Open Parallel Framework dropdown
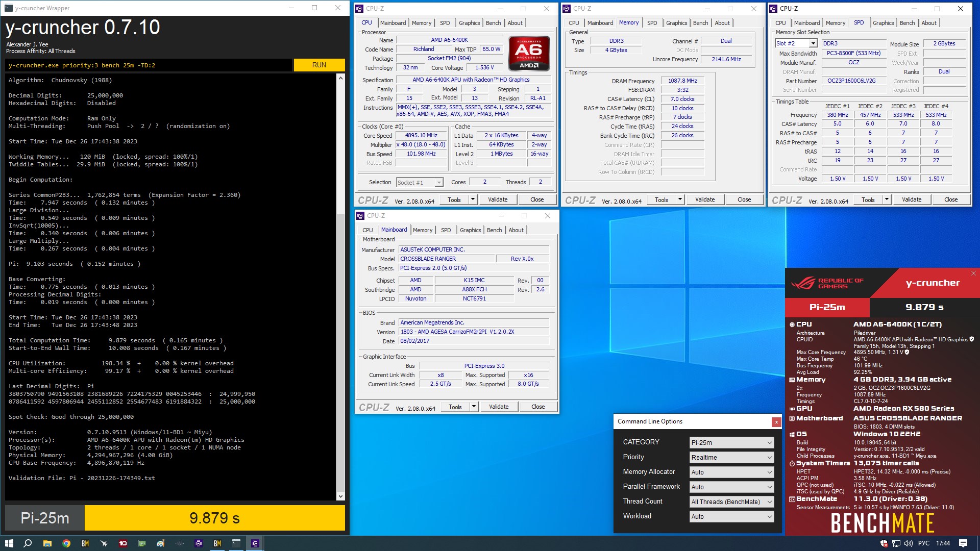This screenshot has width=980, height=551. [731, 487]
